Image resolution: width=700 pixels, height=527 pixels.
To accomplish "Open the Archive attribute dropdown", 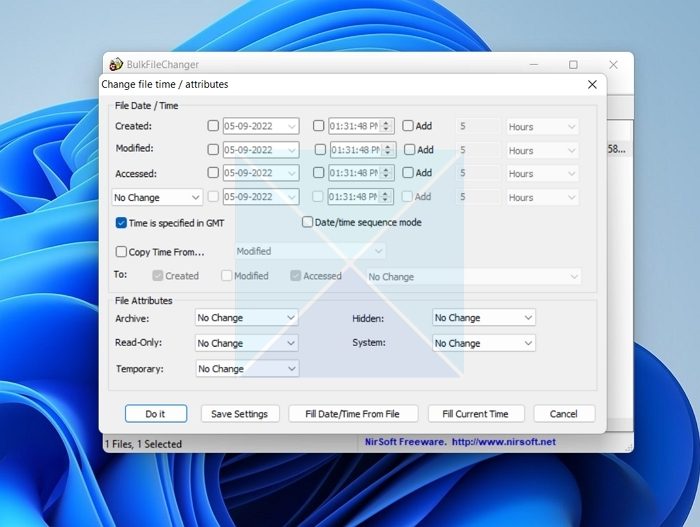I will coord(247,318).
